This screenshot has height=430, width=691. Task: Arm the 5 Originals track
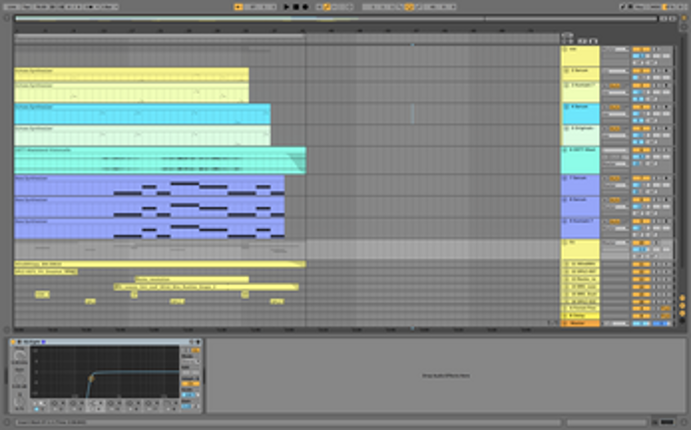click(667, 128)
